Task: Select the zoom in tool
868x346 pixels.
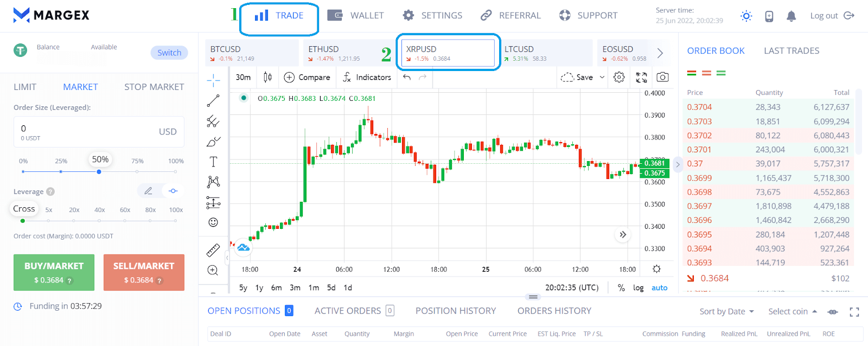Action: click(x=213, y=270)
